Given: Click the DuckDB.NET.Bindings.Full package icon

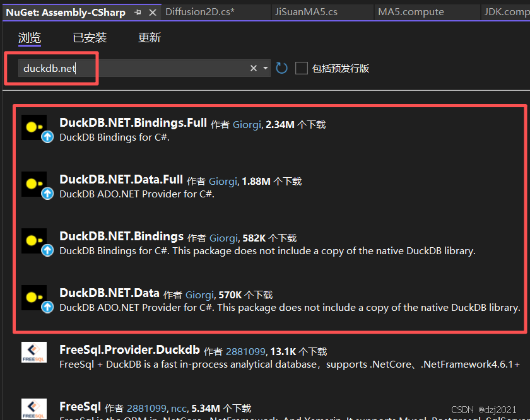Looking at the screenshot, I should pyautogui.click(x=34, y=128).
